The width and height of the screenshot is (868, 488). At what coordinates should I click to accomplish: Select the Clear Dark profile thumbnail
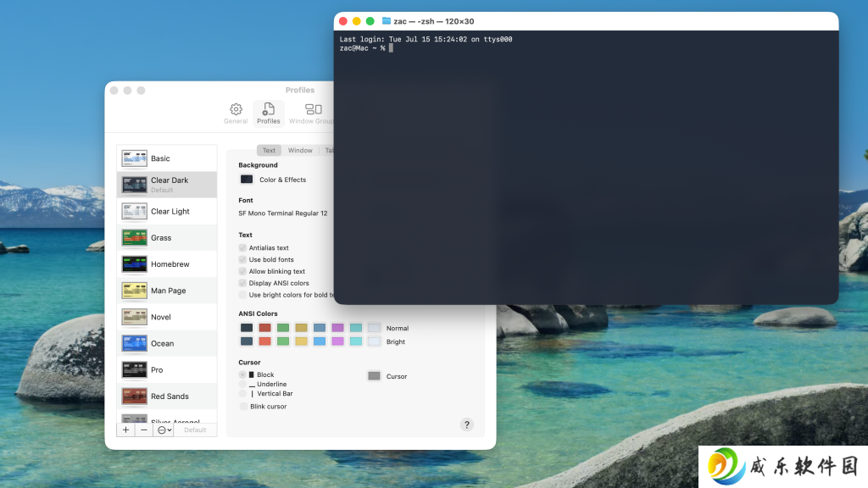tap(134, 184)
